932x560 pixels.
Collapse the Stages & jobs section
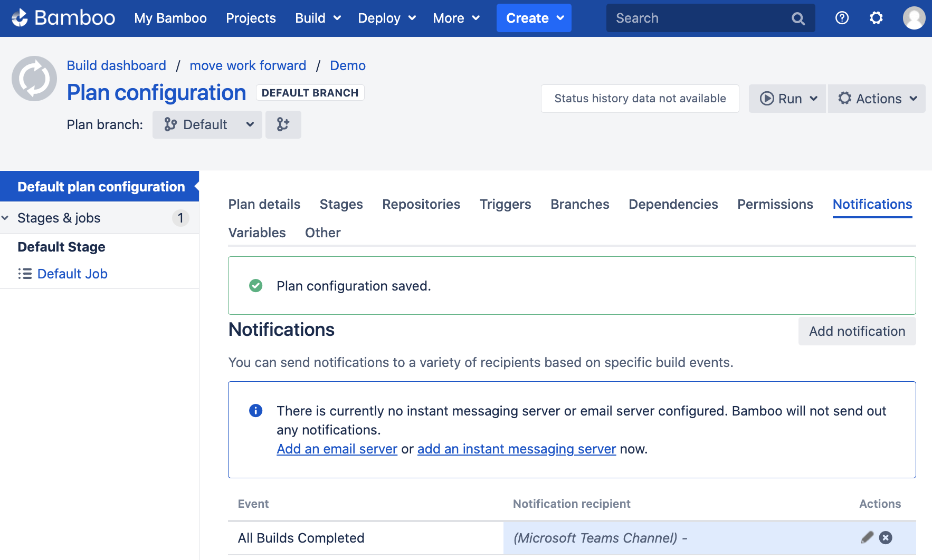point(6,218)
